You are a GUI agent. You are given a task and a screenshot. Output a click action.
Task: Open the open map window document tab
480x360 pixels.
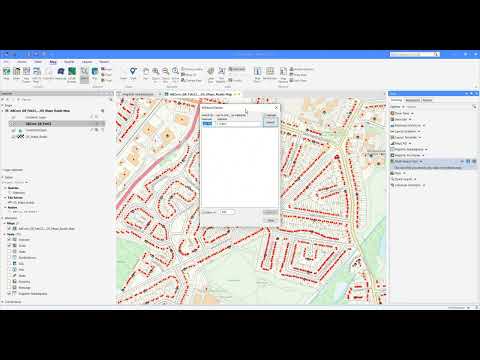tap(201, 94)
